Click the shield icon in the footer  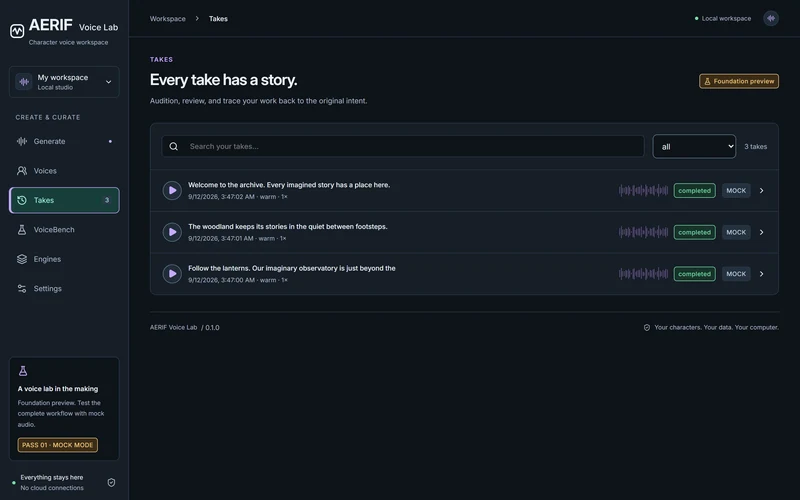tap(646, 328)
